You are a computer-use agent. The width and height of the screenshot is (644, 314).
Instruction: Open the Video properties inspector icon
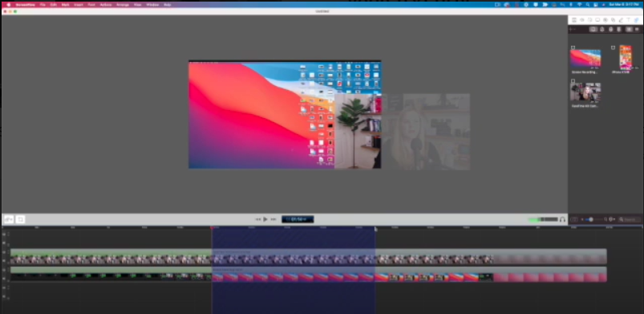[x=574, y=20]
